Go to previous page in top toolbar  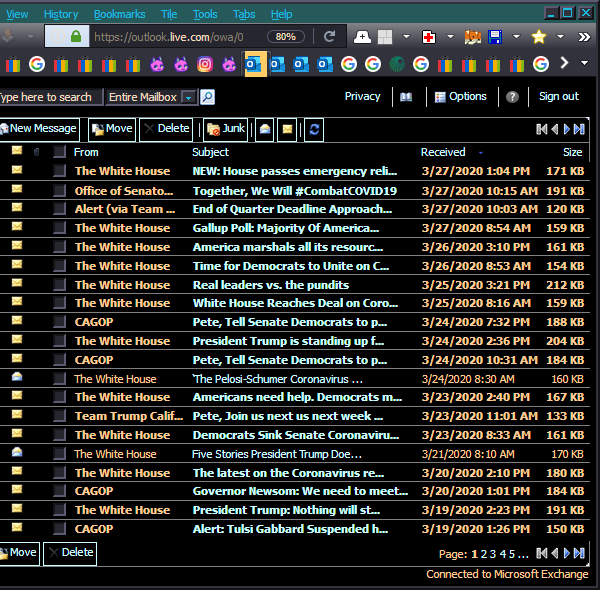pos(555,129)
